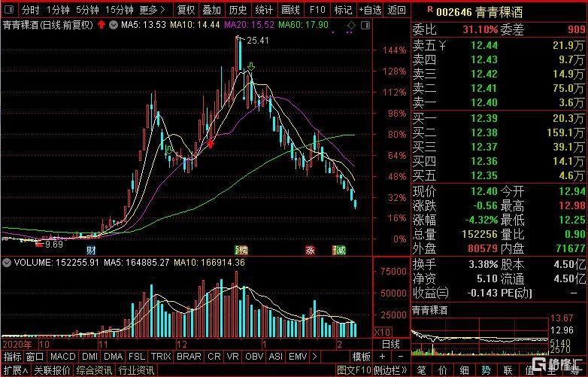Viewport: 588px width, 377px height.
Task: Click the red up arrow beside the stock title
Action: [102, 25]
